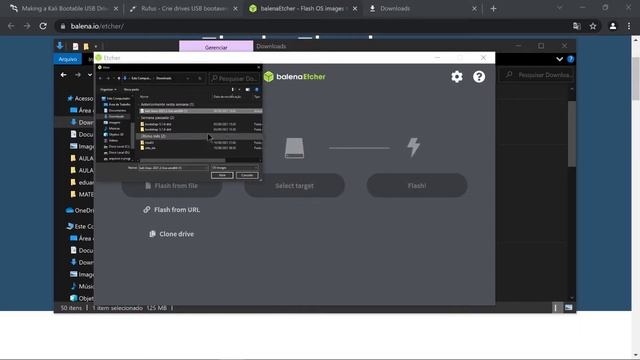Open the Chrome profile avatar
The image size is (640, 360).
click(x=613, y=26)
